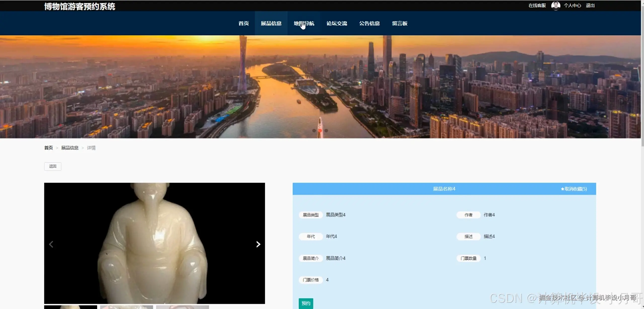Open 公告信息 menu item
The height and width of the screenshot is (309, 644).
point(369,23)
